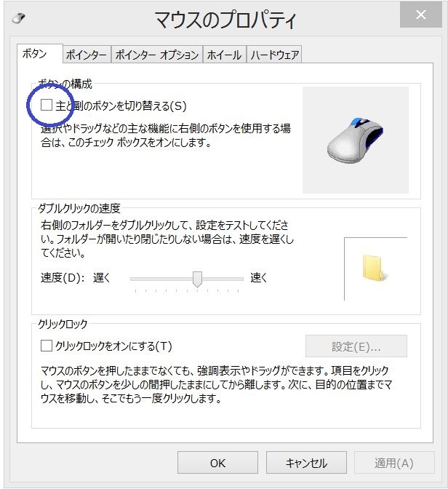Image resolution: width=448 pixels, height=489 pixels.
Task: Click the yellow test folder icon
Action: [x=373, y=268]
